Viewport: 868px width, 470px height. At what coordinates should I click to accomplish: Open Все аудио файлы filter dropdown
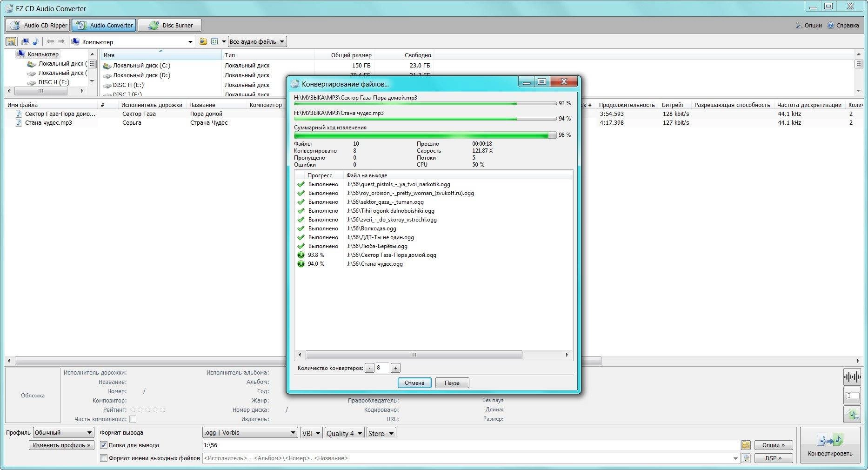[x=257, y=41]
